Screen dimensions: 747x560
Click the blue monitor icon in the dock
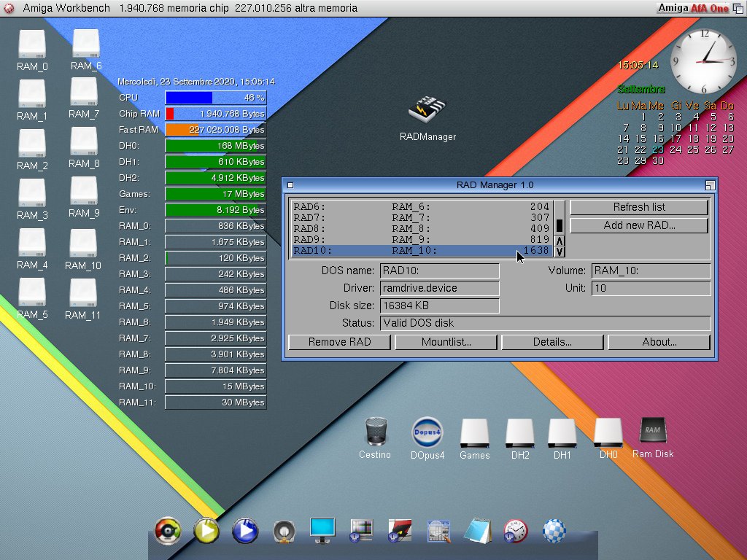coord(322,530)
